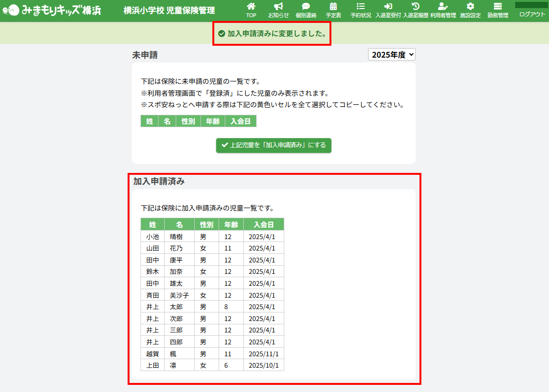The image size is (549, 392).
Task: Expand the 2025年度 year dropdown
Action: click(x=392, y=55)
